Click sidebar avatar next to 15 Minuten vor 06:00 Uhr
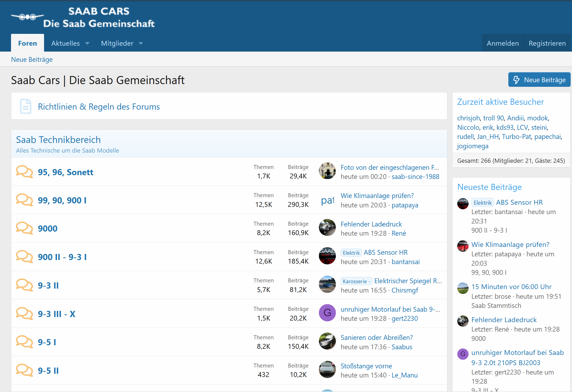572x392 pixels. click(463, 288)
